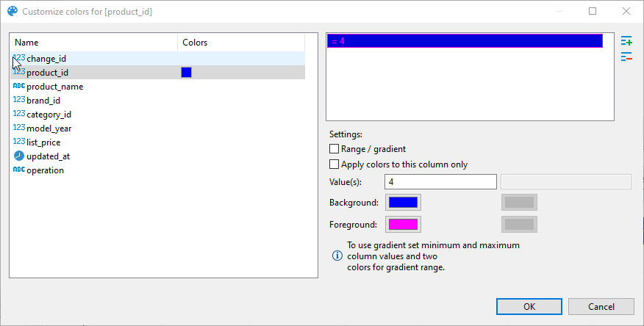This screenshot has width=644, height=326.
Task: Select the product_id column row
Action: pos(158,73)
